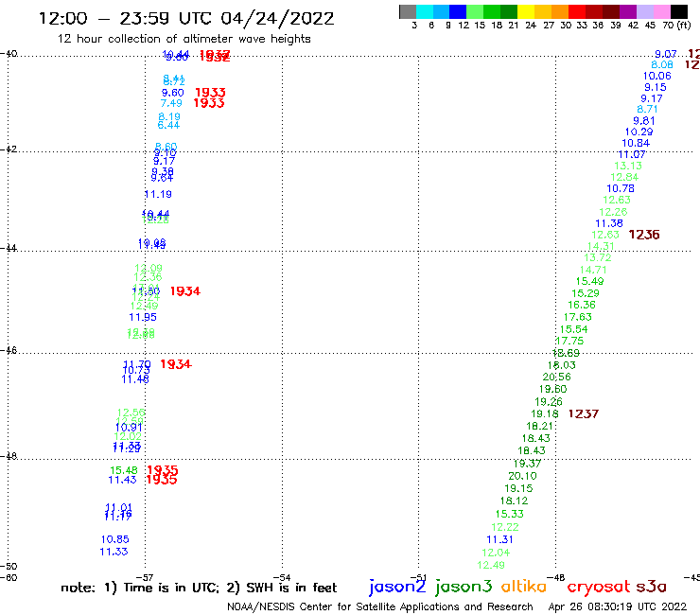Viewport: 700px width, 615px height.
Task: Click the axis corner label '-60'
Action: [9, 577]
